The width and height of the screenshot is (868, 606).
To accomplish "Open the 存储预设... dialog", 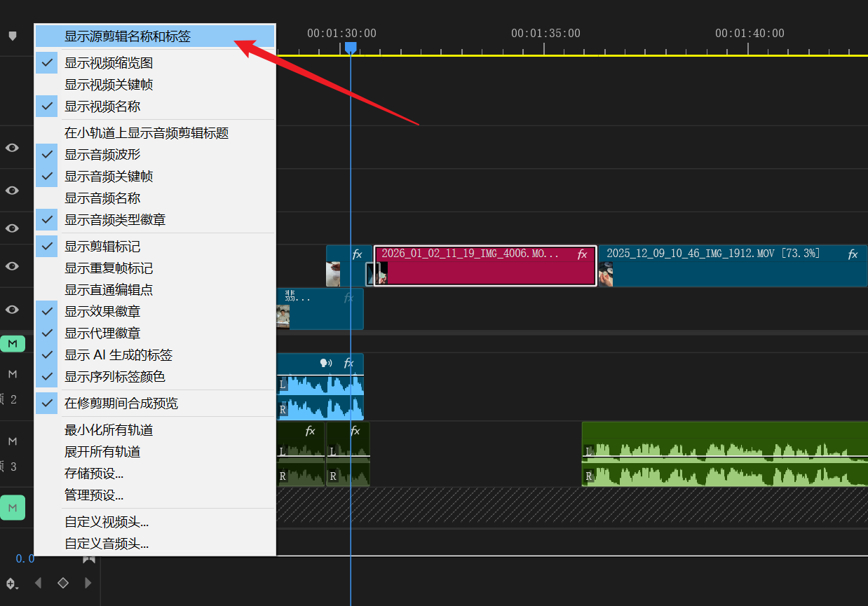I will point(94,474).
